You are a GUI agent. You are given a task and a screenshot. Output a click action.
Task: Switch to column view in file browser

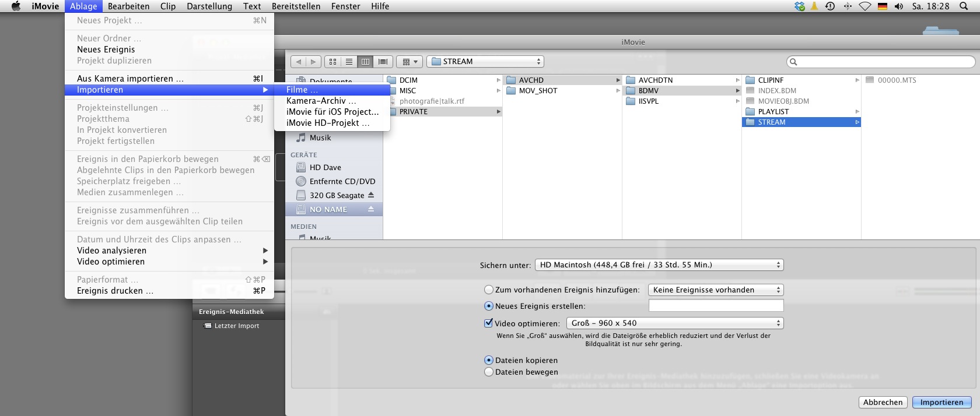365,62
